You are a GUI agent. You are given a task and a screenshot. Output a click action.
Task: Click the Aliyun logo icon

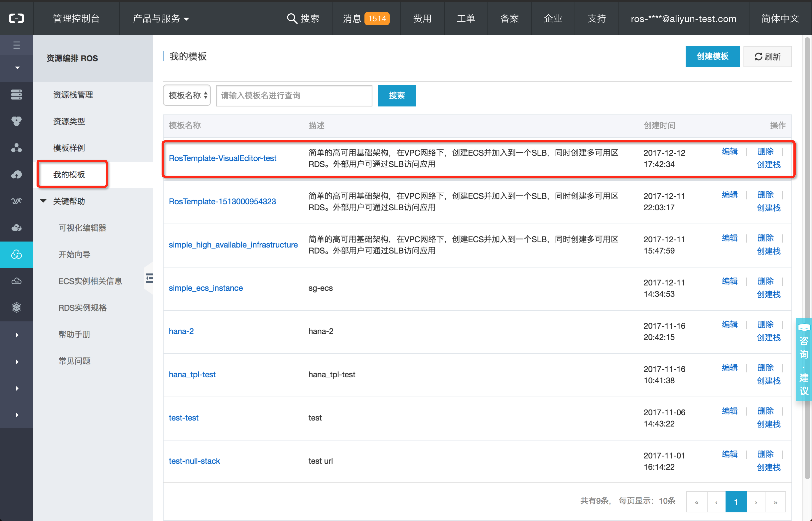pyautogui.click(x=17, y=18)
